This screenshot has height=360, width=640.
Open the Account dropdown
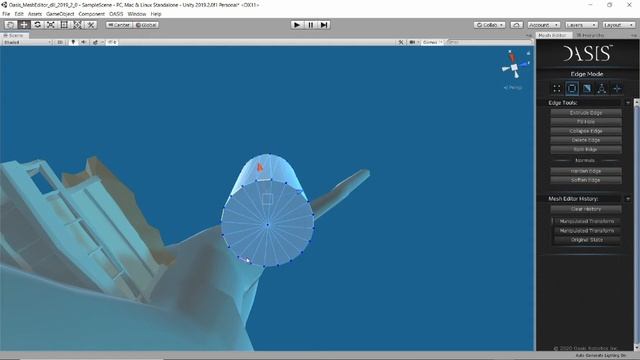pyautogui.click(x=543, y=25)
